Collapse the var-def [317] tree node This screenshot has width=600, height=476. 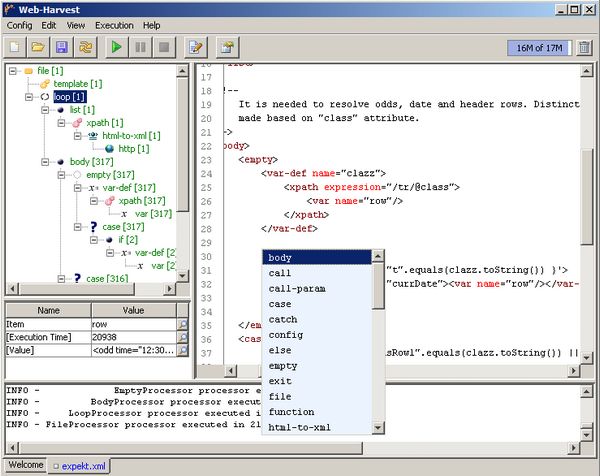(x=77, y=188)
